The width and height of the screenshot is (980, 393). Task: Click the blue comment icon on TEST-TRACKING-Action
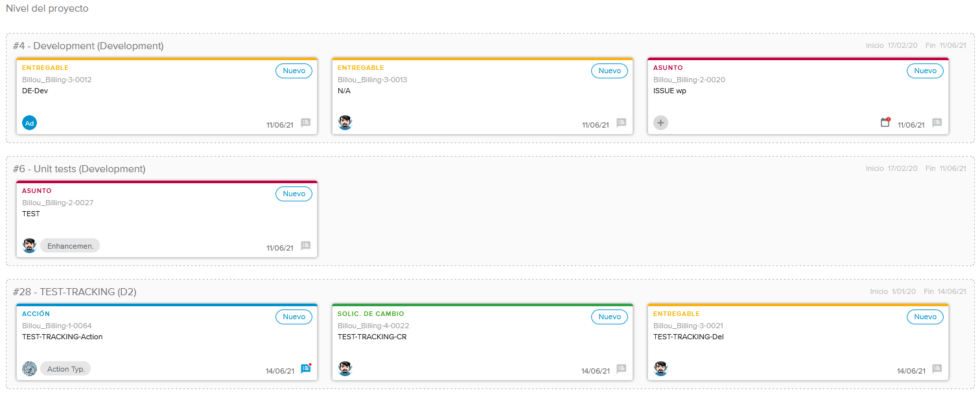click(306, 369)
